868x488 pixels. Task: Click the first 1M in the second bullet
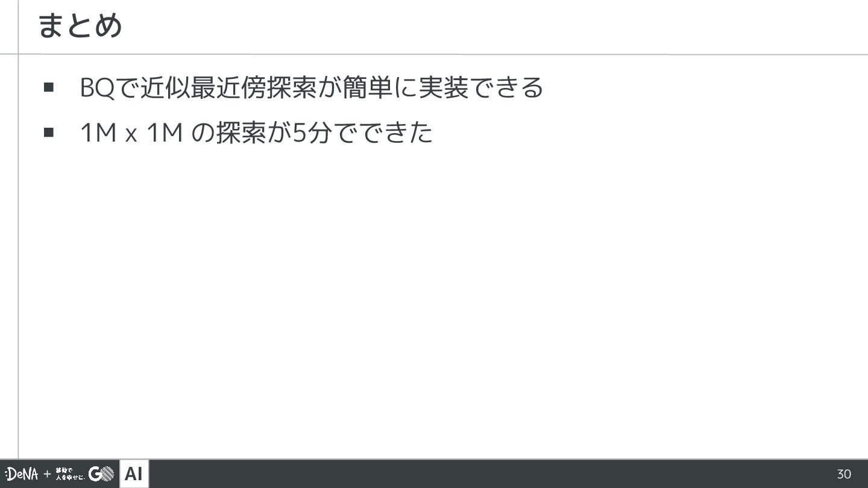(x=98, y=133)
